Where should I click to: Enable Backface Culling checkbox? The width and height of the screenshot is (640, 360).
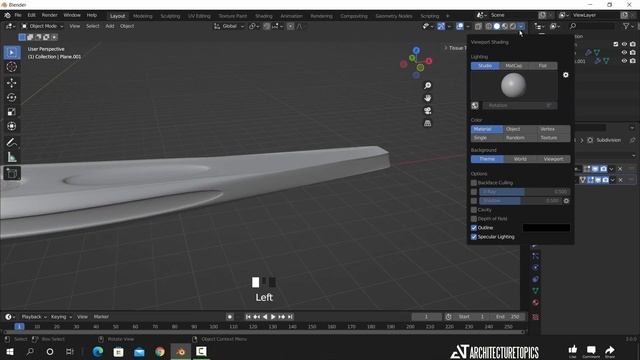coord(474,183)
